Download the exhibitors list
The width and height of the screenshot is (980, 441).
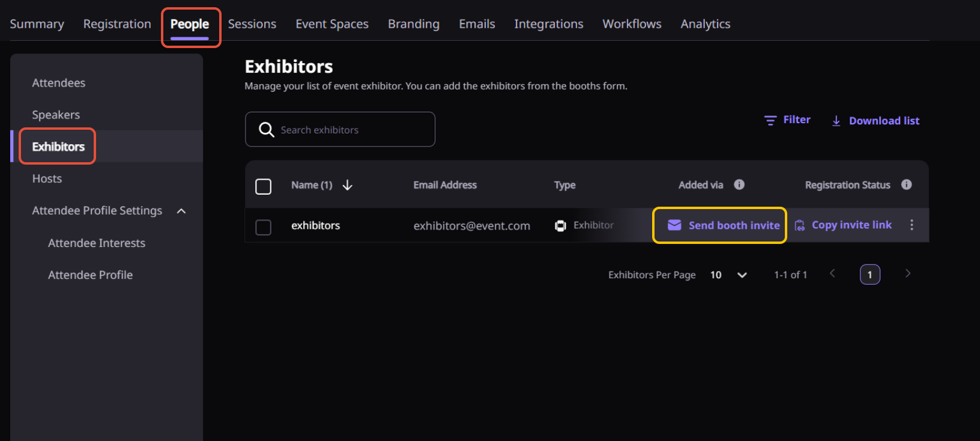(876, 121)
